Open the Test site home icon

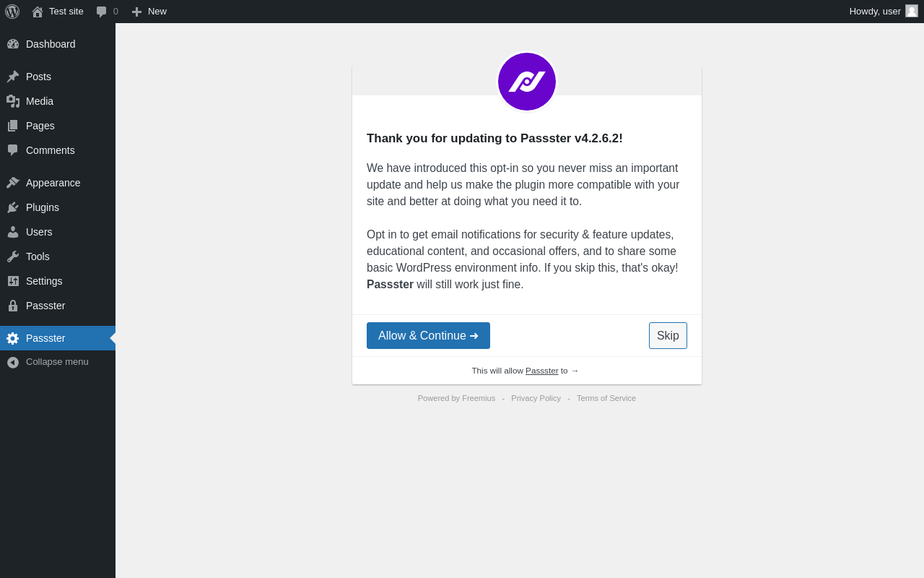click(x=38, y=12)
